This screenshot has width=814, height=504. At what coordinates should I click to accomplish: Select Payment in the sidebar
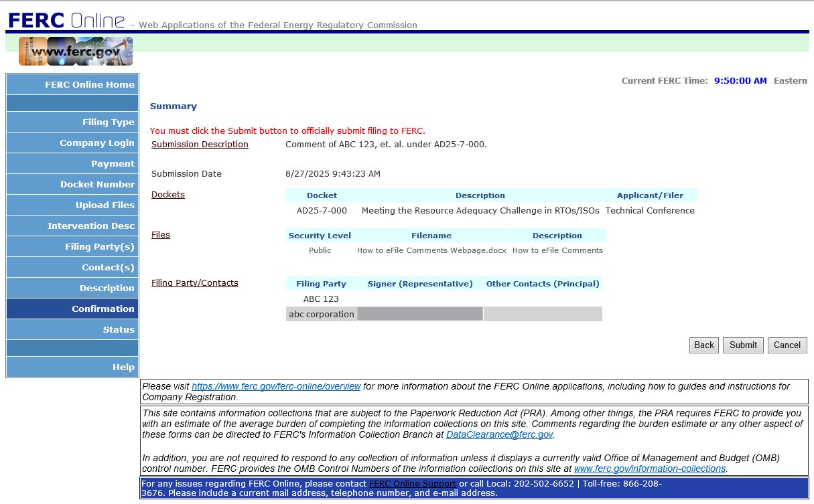(72, 163)
